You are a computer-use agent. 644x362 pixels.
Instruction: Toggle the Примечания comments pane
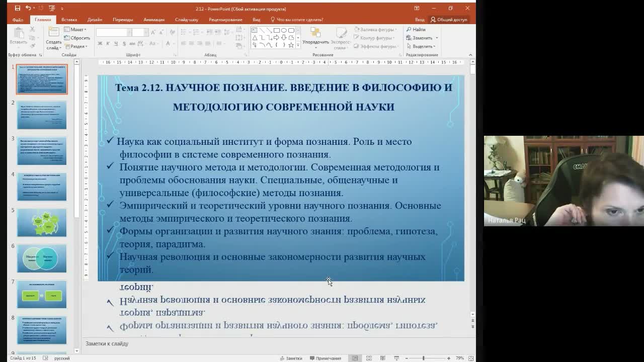(326, 358)
